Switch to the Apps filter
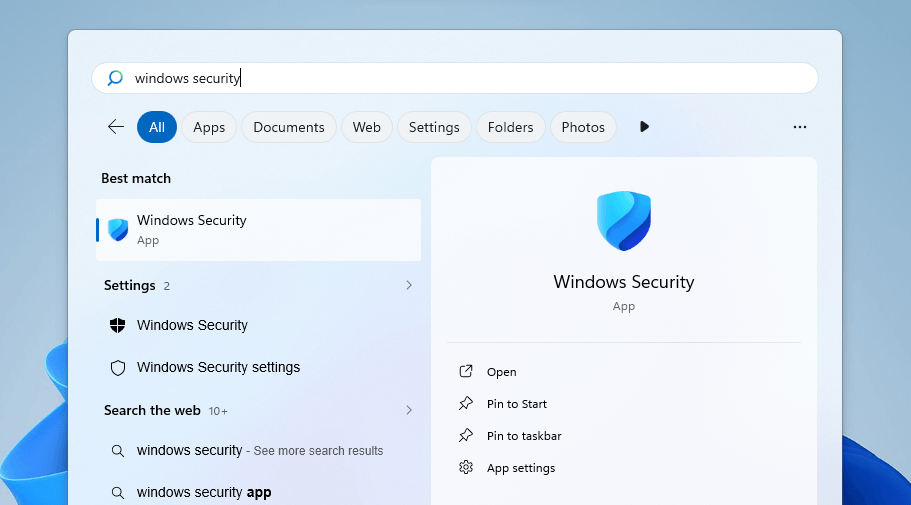The image size is (911, 505). tap(209, 127)
